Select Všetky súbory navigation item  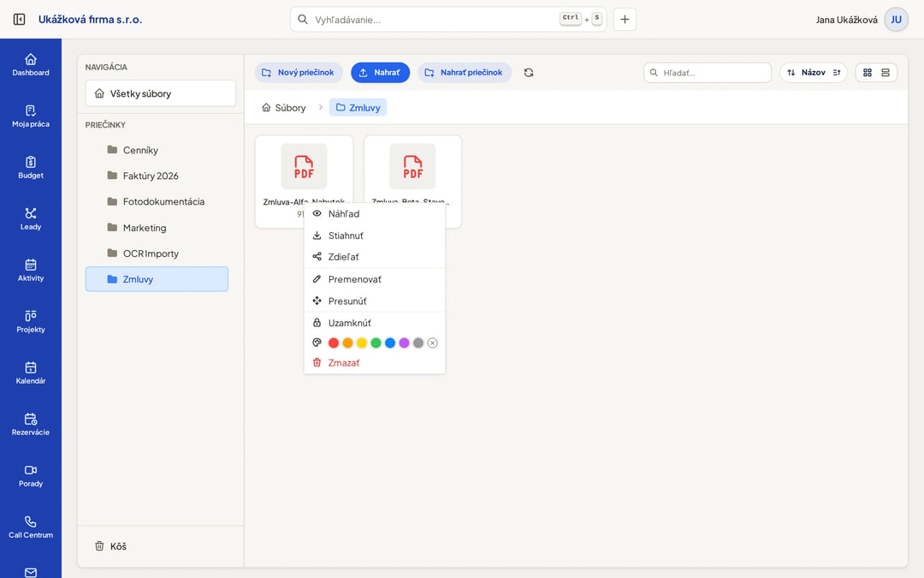160,93
